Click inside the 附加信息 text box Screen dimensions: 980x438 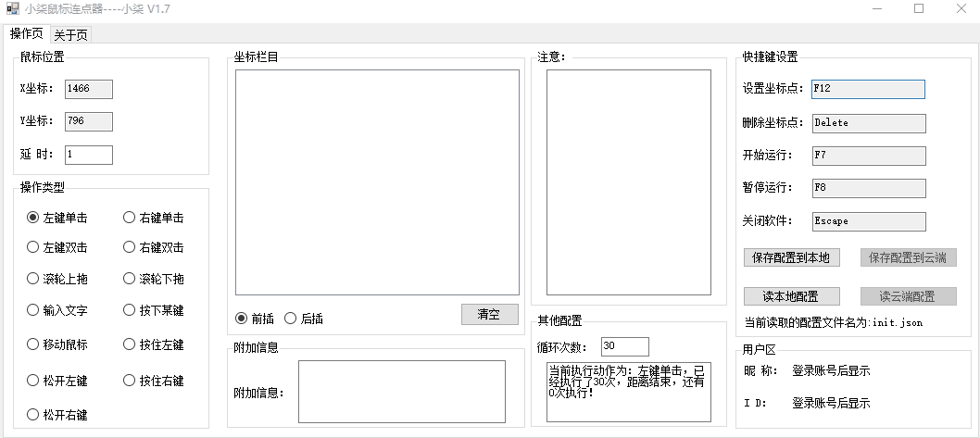click(x=401, y=391)
